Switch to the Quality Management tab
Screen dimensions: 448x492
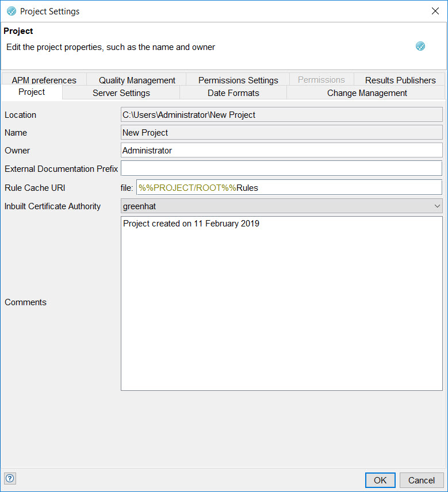[x=136, y=79]
